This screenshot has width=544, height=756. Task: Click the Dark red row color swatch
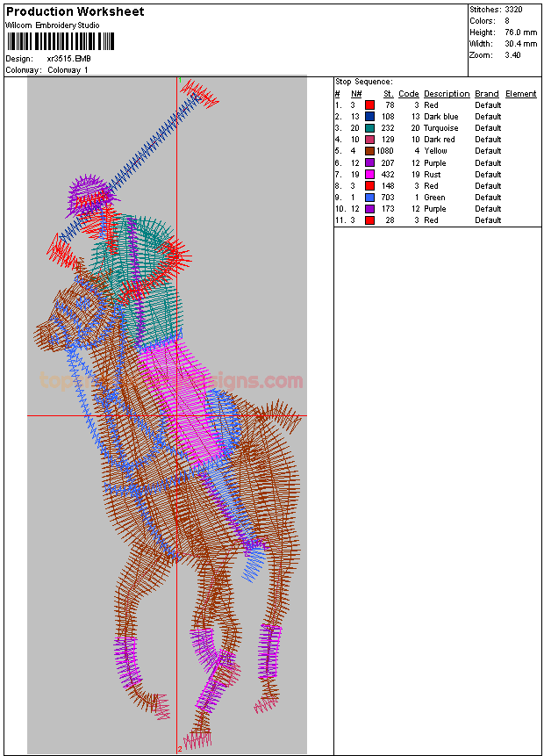pyautogui.click(x=369, y=140)
